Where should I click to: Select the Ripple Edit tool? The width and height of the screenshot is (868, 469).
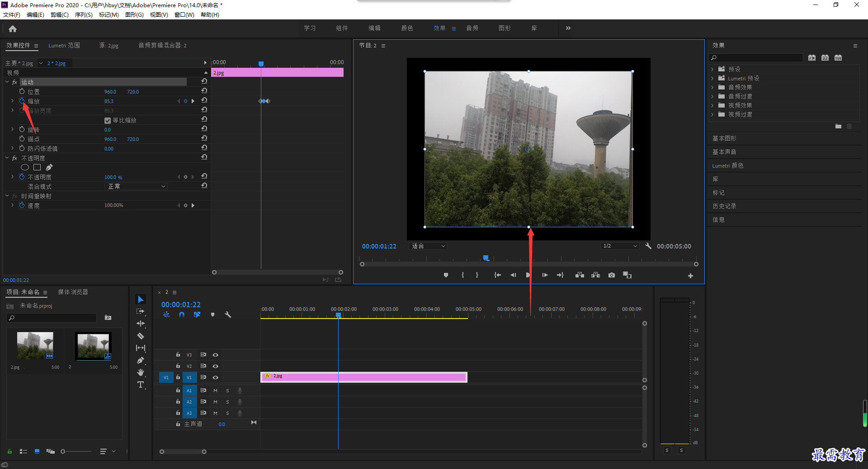(x=141, y=324)
